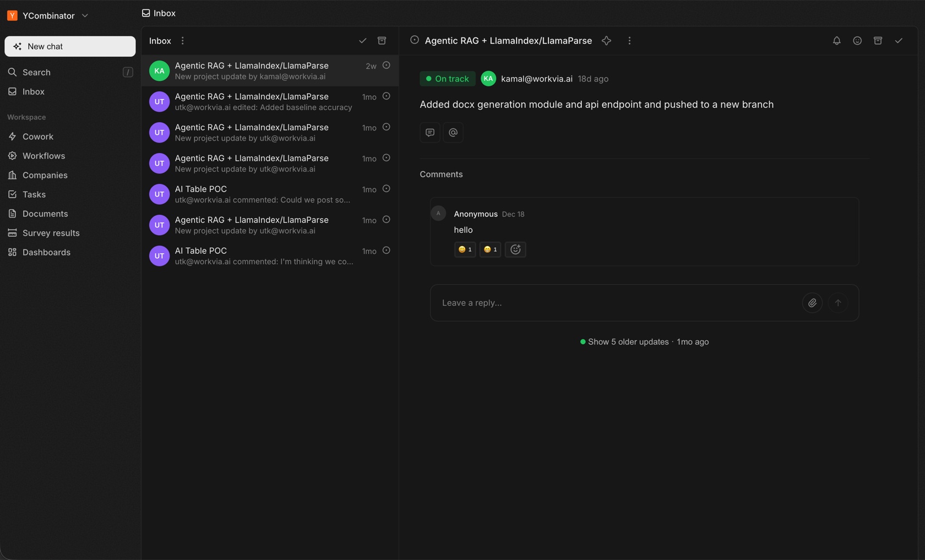Screen dimensions: 925x560
Task: Open Search in the sidebar
Action: 70,72
